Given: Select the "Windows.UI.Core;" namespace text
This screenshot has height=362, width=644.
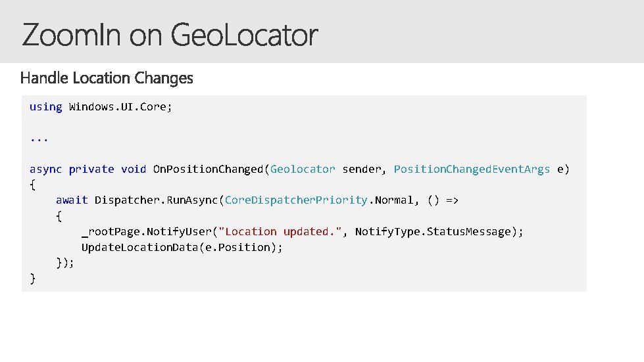Looking at the screenshot, I should click(x=120, y=106).
